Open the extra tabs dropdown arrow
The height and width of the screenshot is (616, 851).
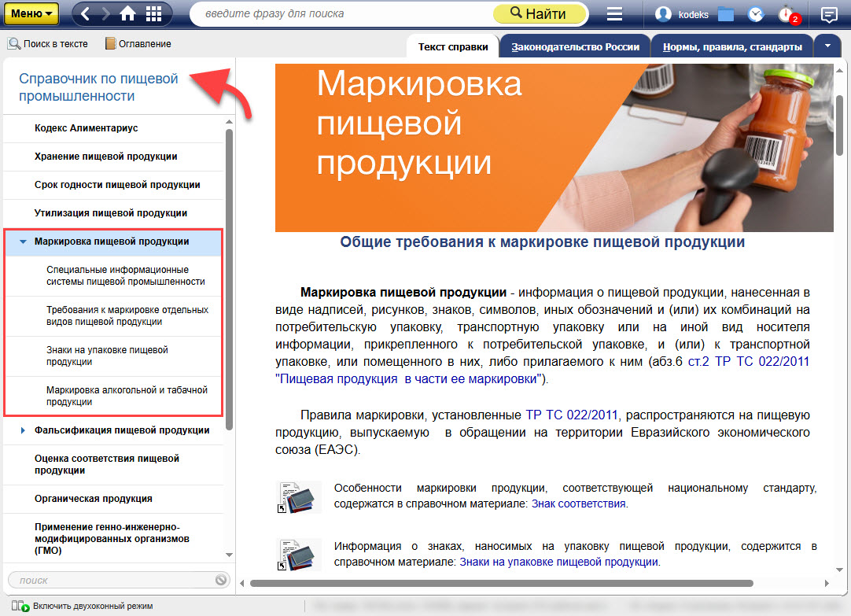point(827,46)
